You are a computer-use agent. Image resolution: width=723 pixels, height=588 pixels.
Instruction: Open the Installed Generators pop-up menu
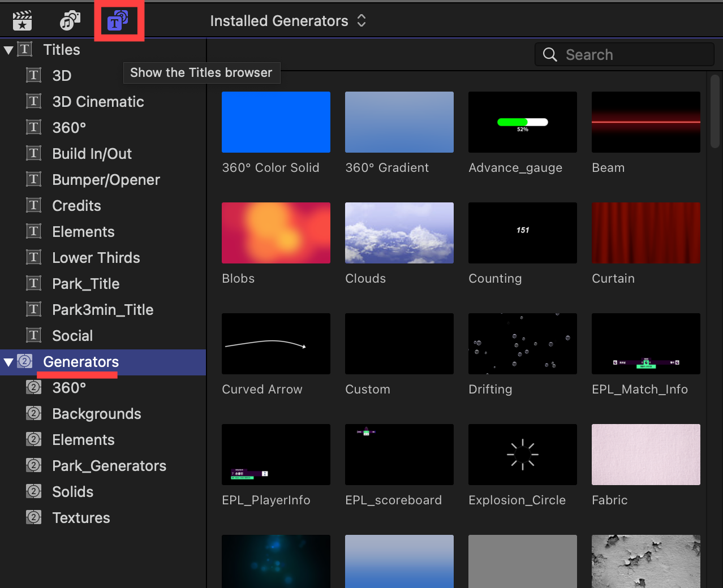288,21
